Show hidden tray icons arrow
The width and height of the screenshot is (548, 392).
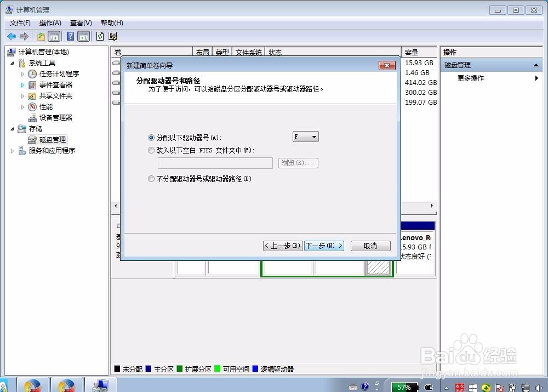(x=446, y=388)
